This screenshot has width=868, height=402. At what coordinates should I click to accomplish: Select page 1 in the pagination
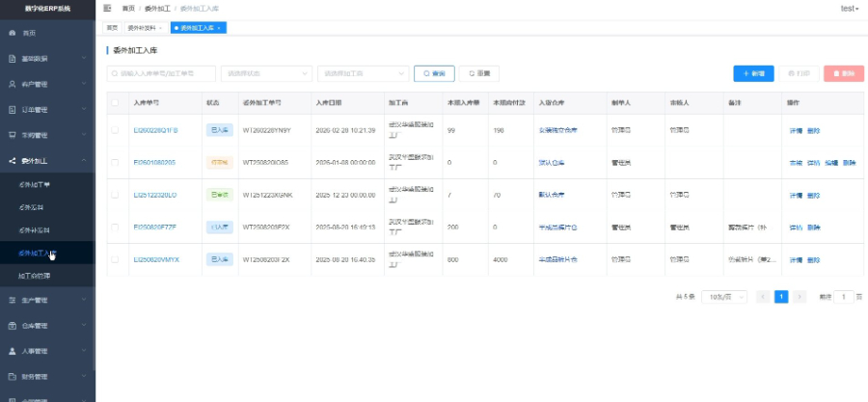pyautogui.click(x=781, y=297)
